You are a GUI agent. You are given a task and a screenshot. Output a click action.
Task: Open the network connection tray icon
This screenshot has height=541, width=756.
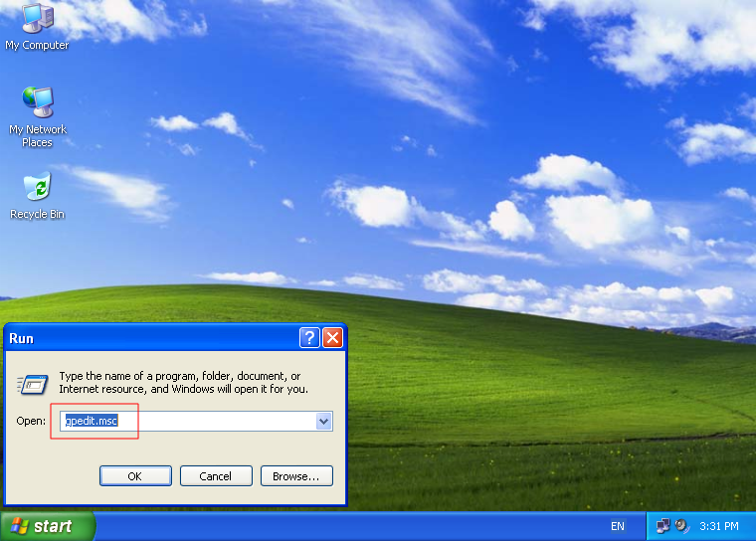[x=663, y=526]
